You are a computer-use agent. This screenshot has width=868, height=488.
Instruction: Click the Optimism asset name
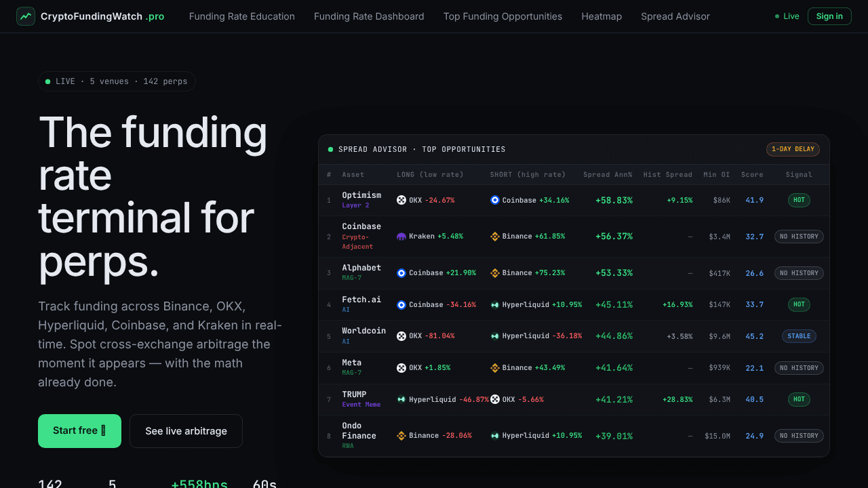point(361,195)
